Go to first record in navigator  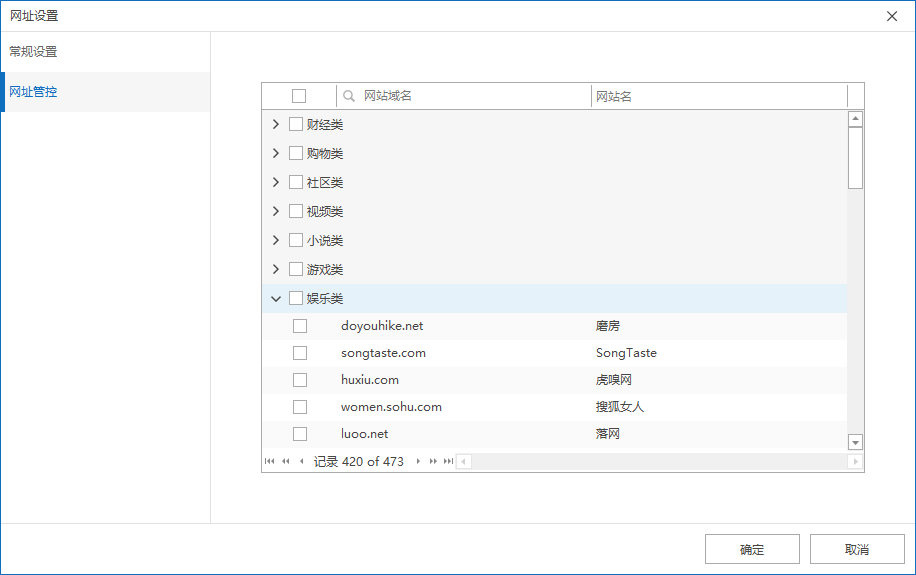point(269,462)
